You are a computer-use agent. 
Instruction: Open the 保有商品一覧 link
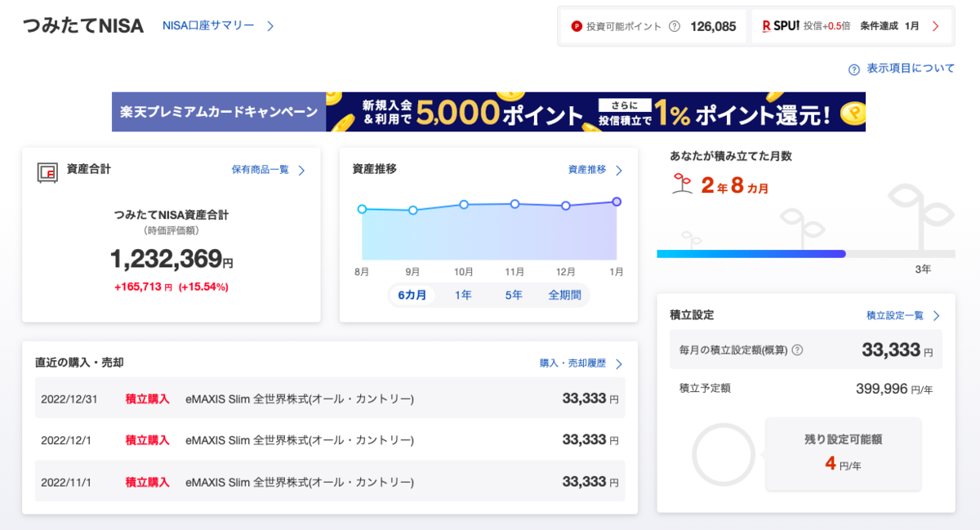(x=261, y=170)
